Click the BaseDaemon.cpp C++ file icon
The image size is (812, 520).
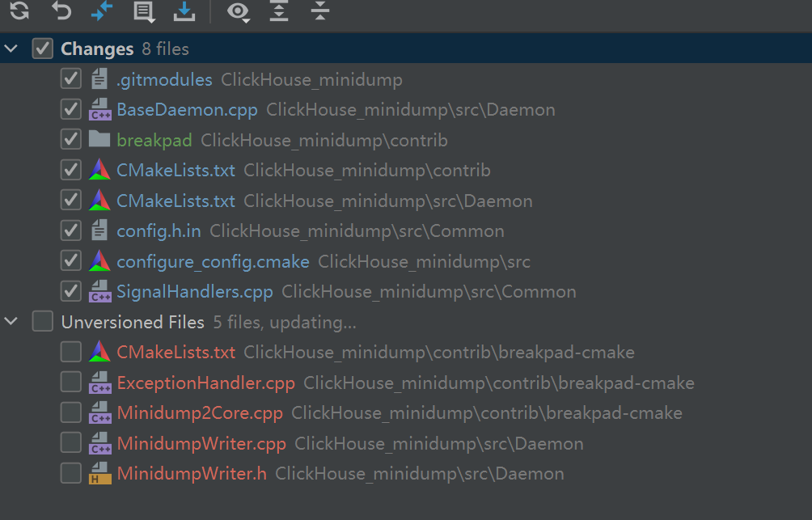click(100, 109)
